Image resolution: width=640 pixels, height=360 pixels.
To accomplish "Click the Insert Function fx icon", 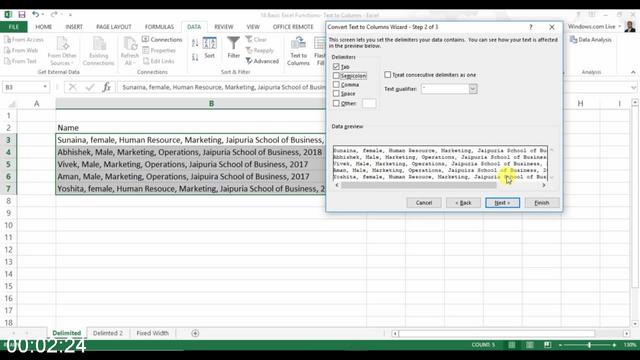I will click(x=107, y=87).
